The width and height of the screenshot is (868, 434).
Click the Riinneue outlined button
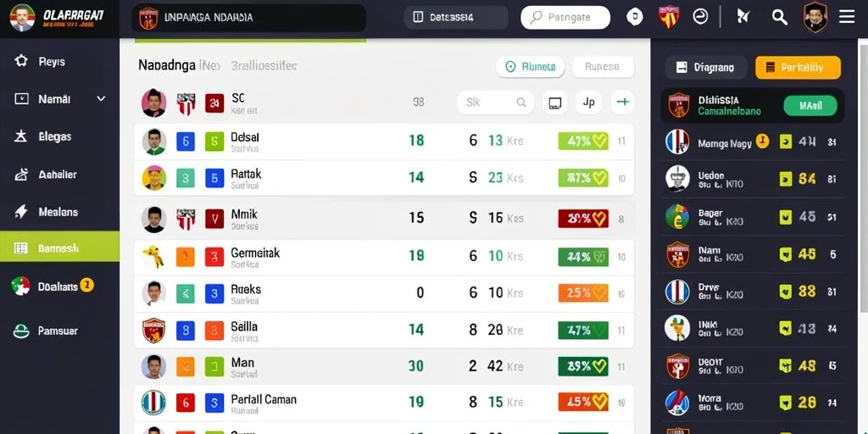tap(531, 66)
